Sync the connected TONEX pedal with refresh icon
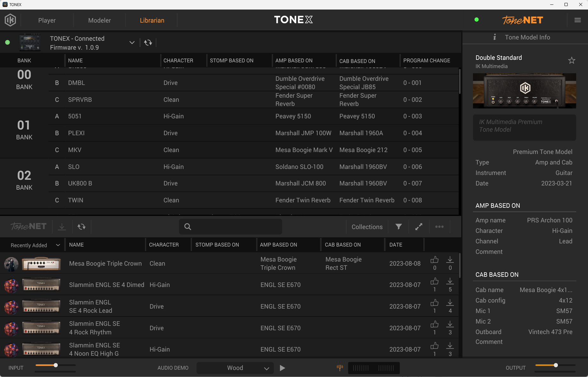Image resolution: width=588 pixels, height=377 pixels. pos(148,43)
